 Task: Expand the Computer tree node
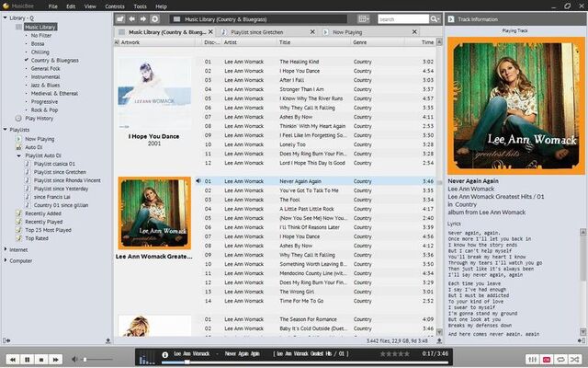[5, 260]
